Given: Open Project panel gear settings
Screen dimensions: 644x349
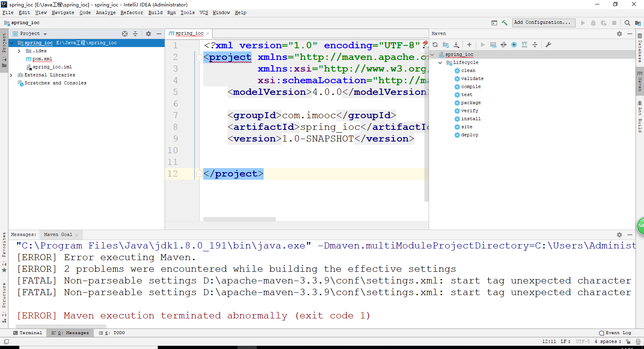Looking at the screenshot, I should coord(149,34).
